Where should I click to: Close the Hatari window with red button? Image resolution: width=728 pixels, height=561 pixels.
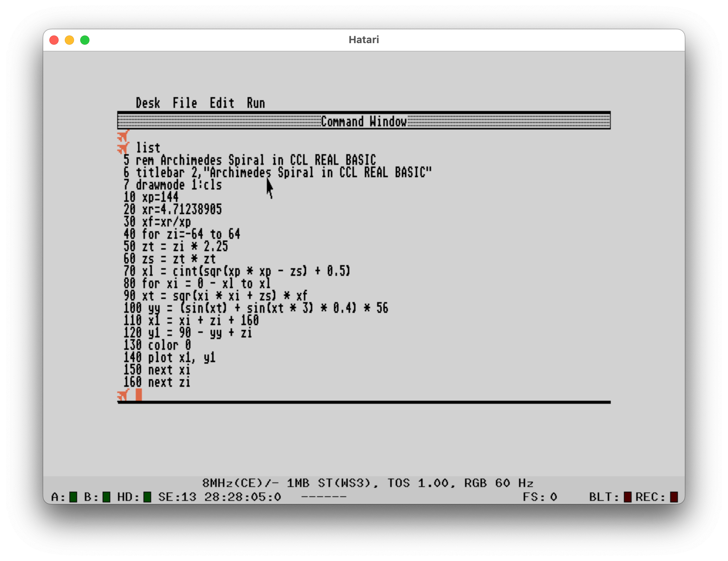point(54,40)
